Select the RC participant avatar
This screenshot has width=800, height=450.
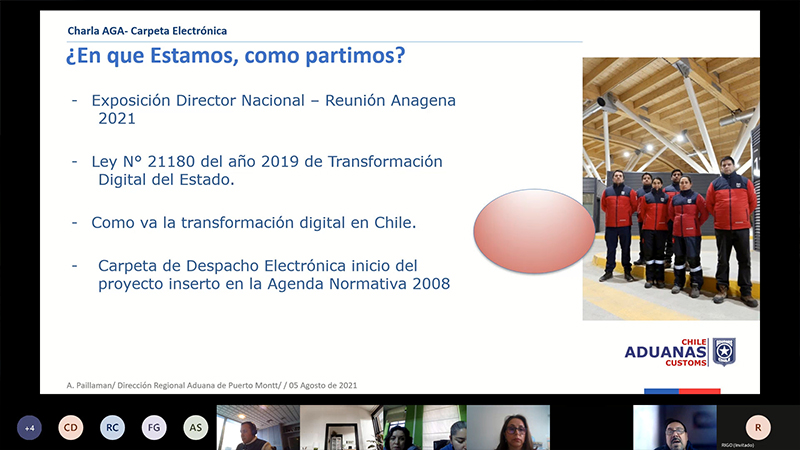pyautogui.click(x=112, y=428)
